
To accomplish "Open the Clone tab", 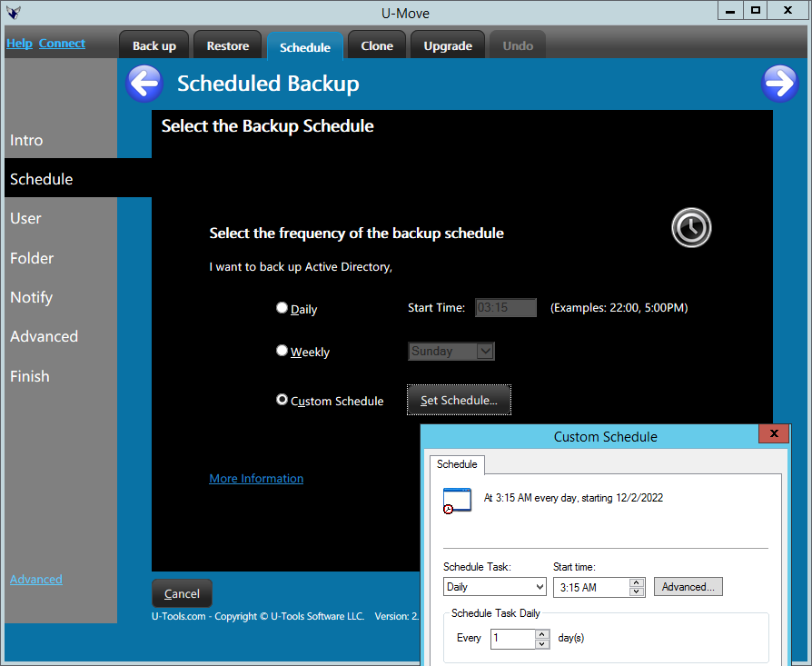I will tap(377, 46).
